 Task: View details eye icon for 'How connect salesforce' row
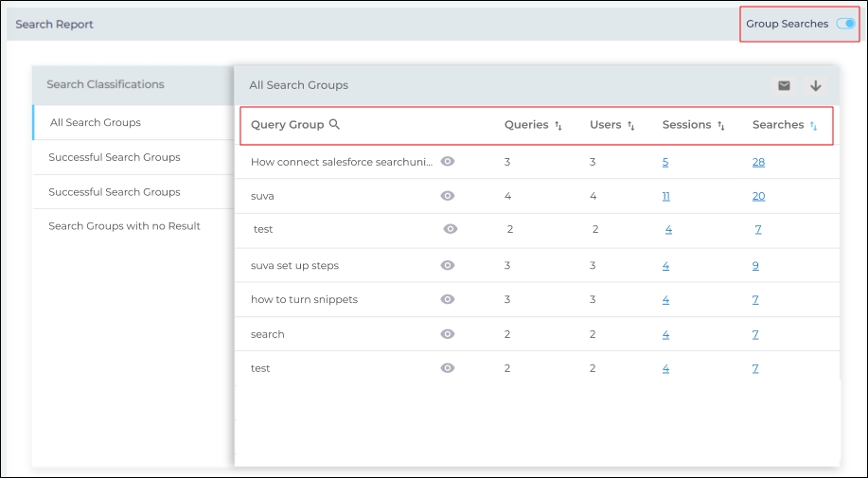tap(448, 162)
